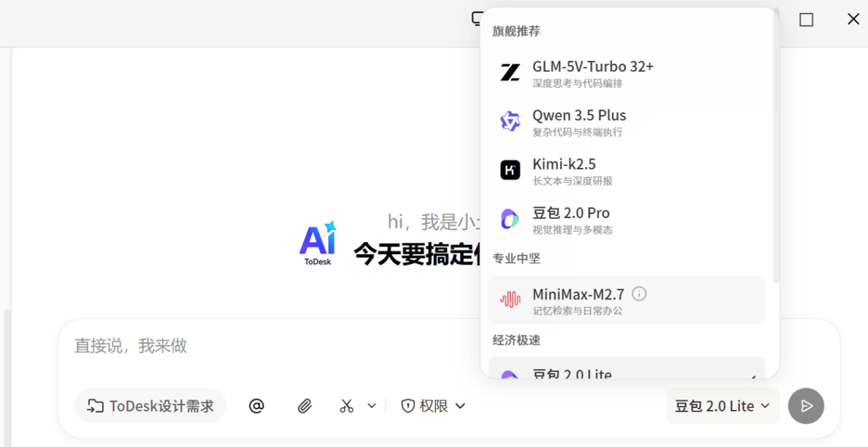868x447 pixels.
Task: Click the 经济极速 section heading
Action: [517, 340]
